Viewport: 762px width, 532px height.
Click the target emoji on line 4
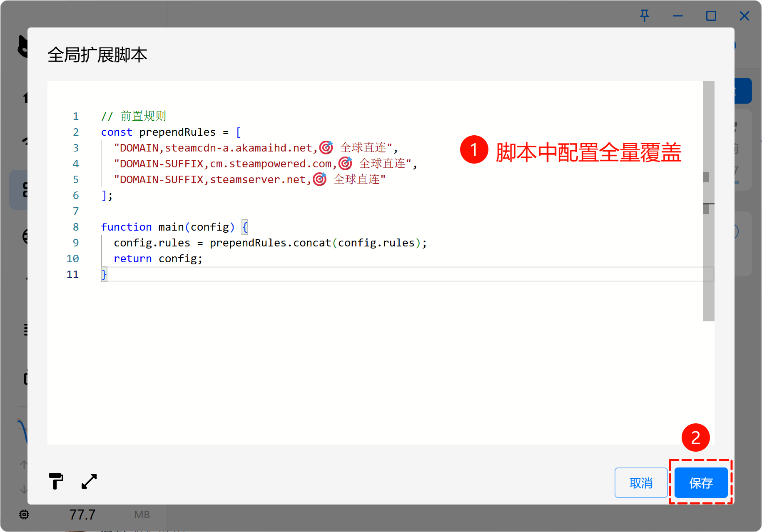(345, 164)
